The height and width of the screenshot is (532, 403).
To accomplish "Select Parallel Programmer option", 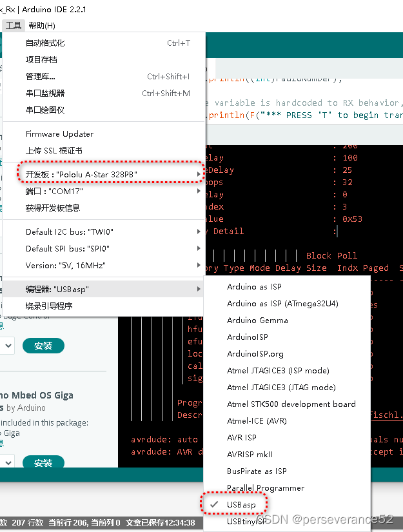I will pyautogui.click(x=287, y=488).
